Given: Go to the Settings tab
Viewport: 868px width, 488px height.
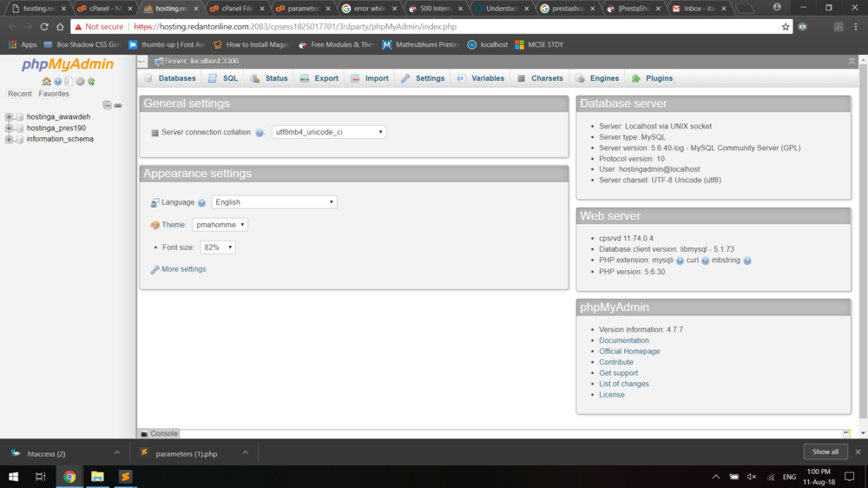Looking at the screenshot, I should pyautogui.click(x=423, y=78).
